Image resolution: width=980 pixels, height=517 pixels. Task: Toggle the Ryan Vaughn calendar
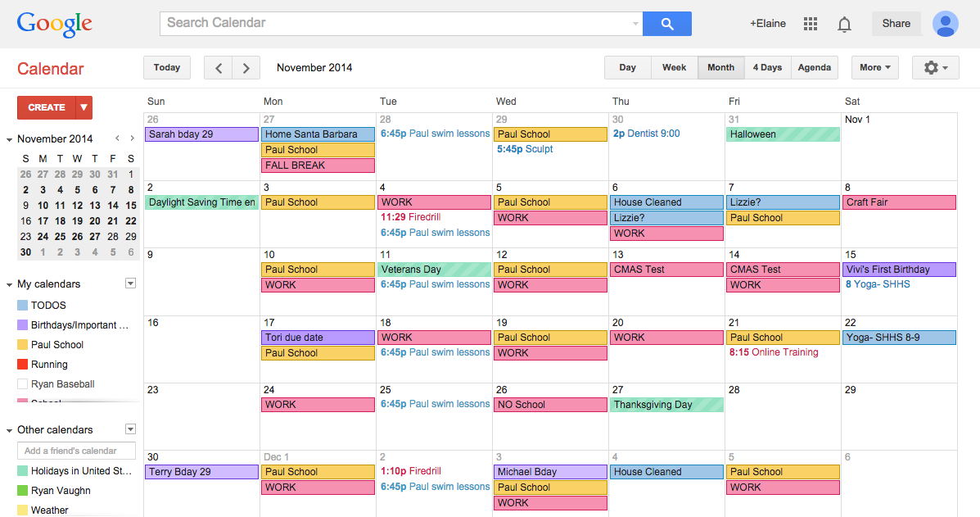pos(22,491)
